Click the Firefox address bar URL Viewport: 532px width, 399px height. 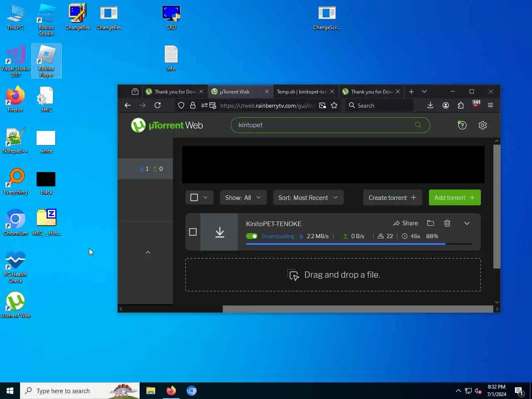tap(267, 106)
